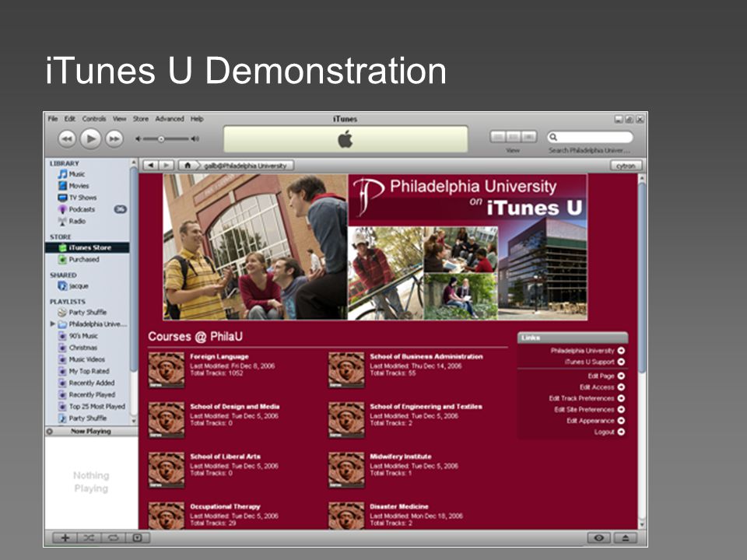The image size is (747, 560).
Task: Click the Edit Page arrow icon
Action: (621, 376)
